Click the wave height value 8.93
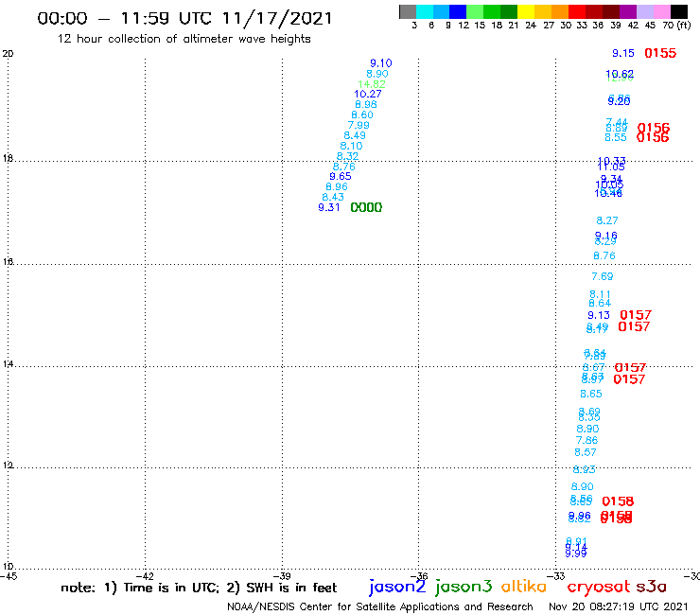Screen dimensions: 700x615 point(584,469)
